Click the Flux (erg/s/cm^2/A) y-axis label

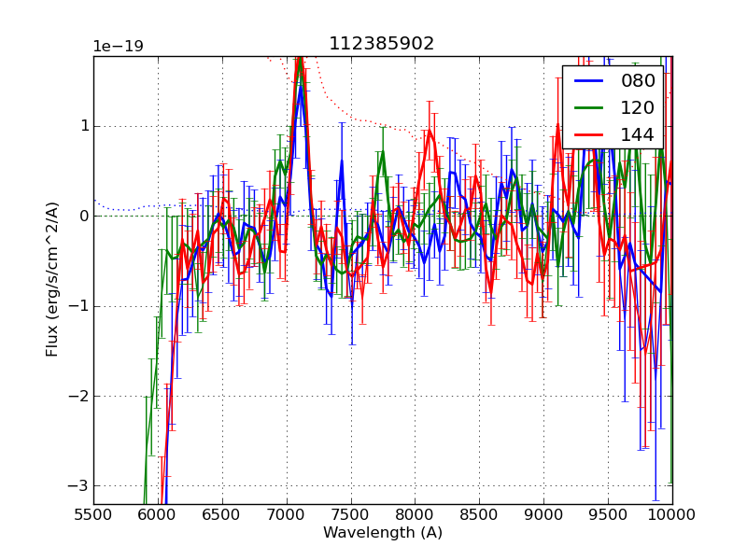click(x=53, y=279)
